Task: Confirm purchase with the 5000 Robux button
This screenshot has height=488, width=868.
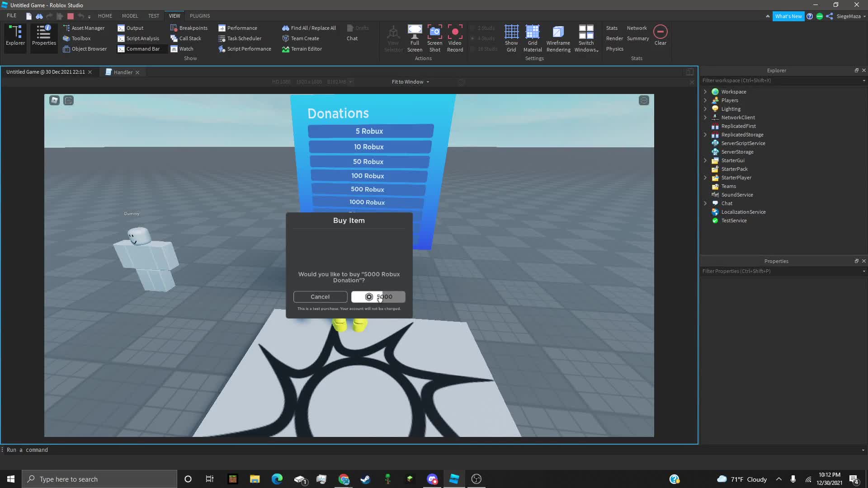Action: (378, 297)
